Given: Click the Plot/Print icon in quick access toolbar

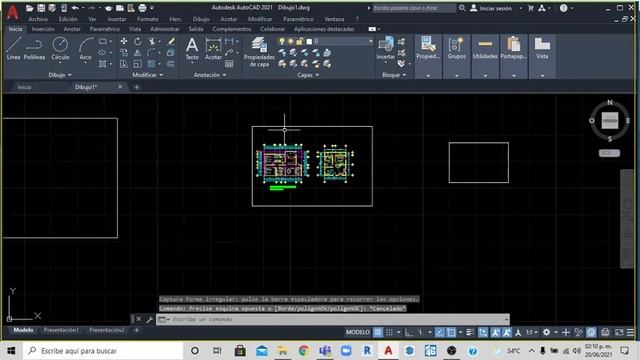Looking at the screenshot, I should point(142,8).
